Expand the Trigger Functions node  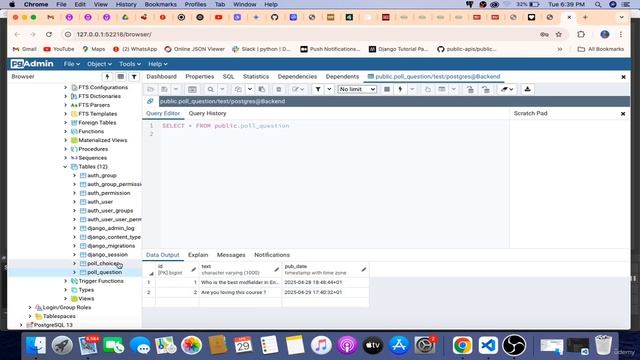coord(65,281)
